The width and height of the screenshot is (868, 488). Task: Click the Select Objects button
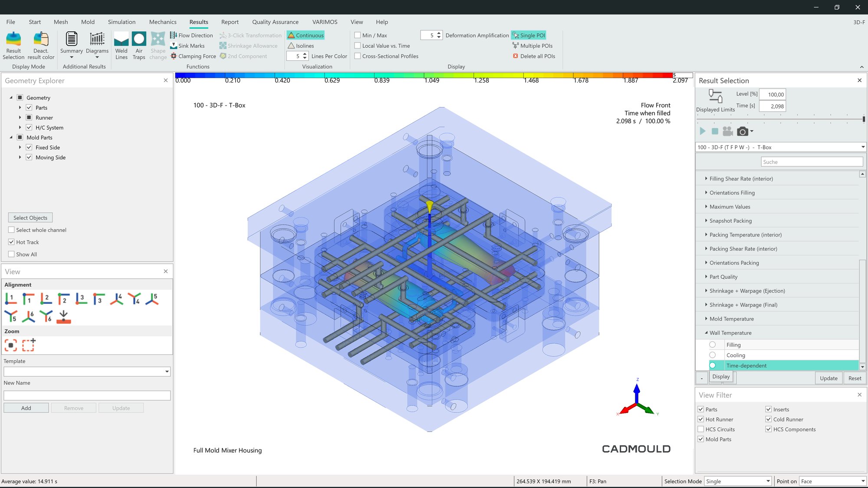point(30,218)
